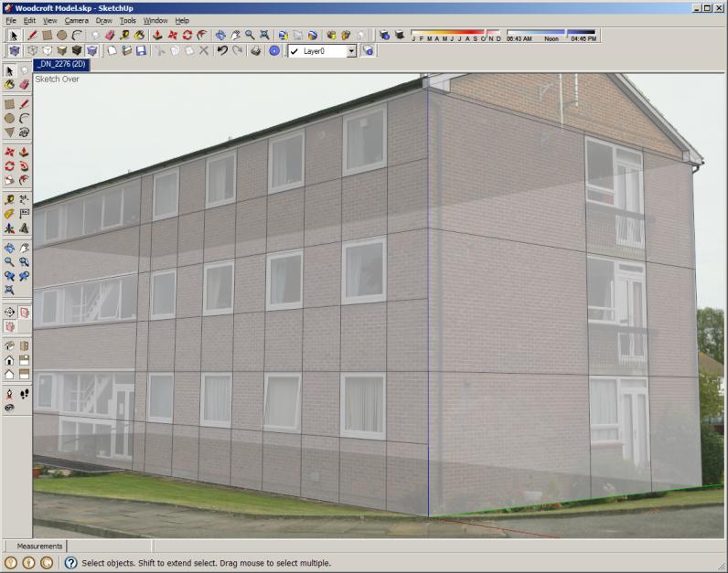The height and width of the screenshot is (573, 728).
Task: Select the Axes tool in left toolbar
Action: (9, 228)
